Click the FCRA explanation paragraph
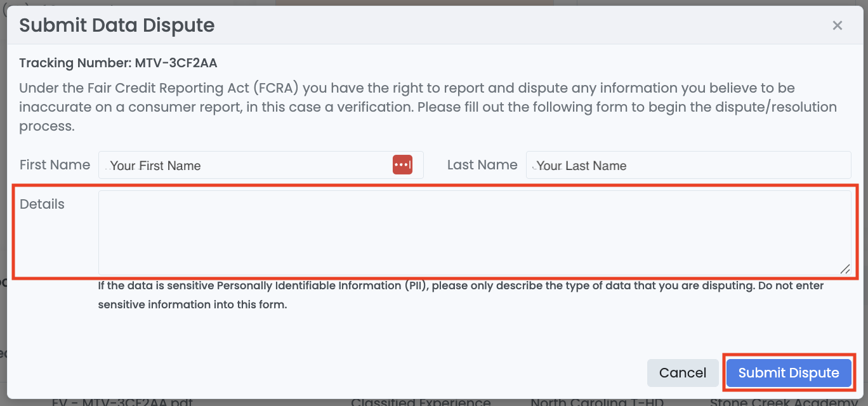868x406 pixels. (x=428, y=107)
